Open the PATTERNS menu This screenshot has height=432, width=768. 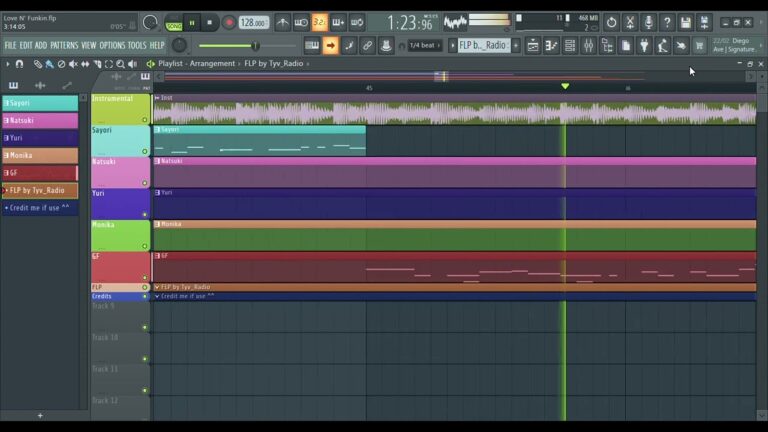[64, 46]
